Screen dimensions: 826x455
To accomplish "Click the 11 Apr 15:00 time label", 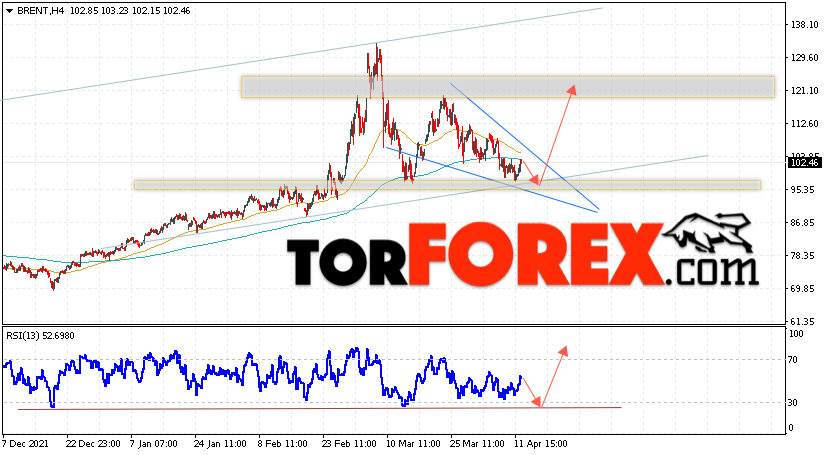I will [x=541, y=444].
